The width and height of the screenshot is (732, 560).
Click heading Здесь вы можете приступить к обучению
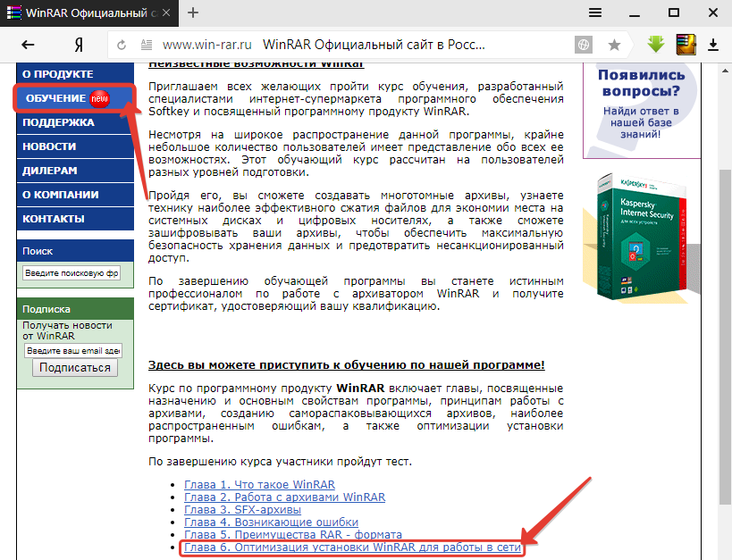347,365
